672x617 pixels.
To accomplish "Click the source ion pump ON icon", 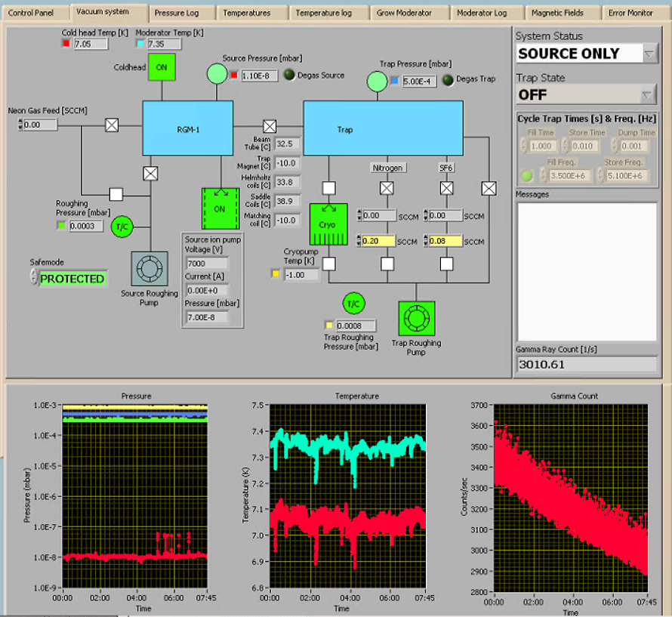I will [220, 208].
